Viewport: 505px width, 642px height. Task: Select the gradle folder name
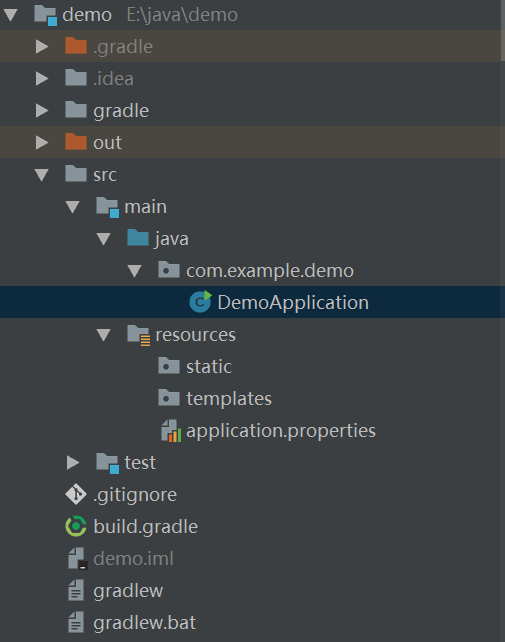coord(121,111)
